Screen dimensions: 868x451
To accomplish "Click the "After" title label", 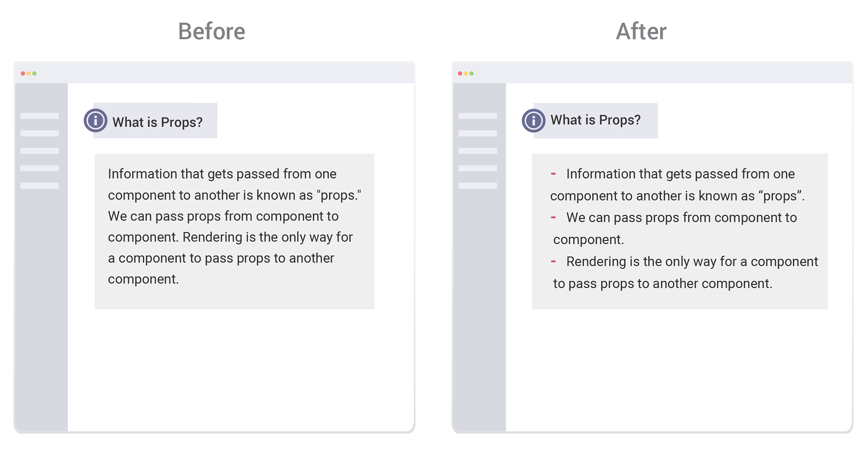I will [x=641, y=31].
